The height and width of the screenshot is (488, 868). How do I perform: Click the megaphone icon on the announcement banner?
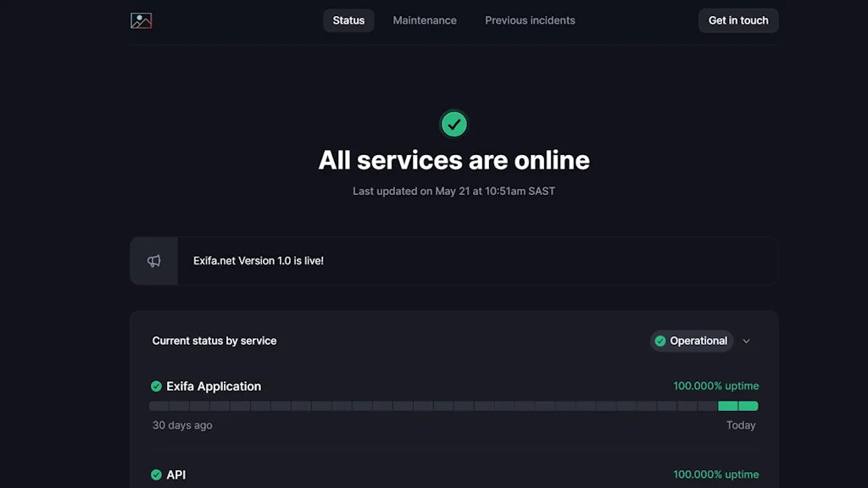[153, 260]
